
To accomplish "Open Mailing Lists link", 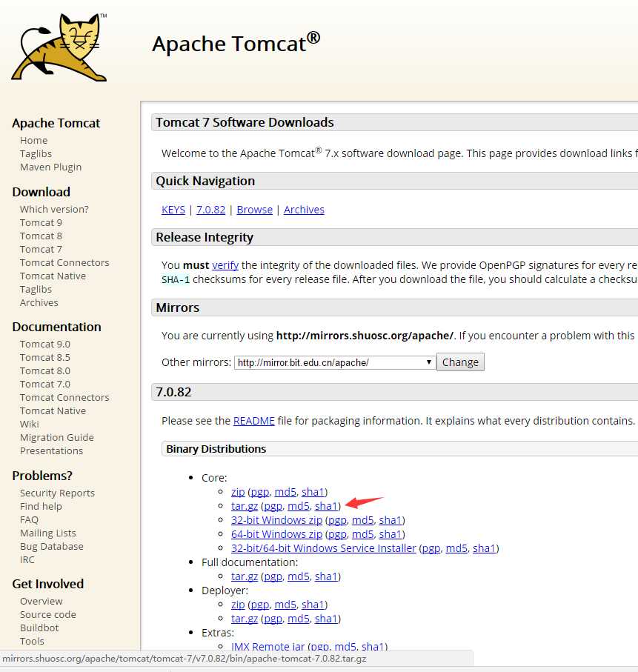I will [x=47, y=533].
